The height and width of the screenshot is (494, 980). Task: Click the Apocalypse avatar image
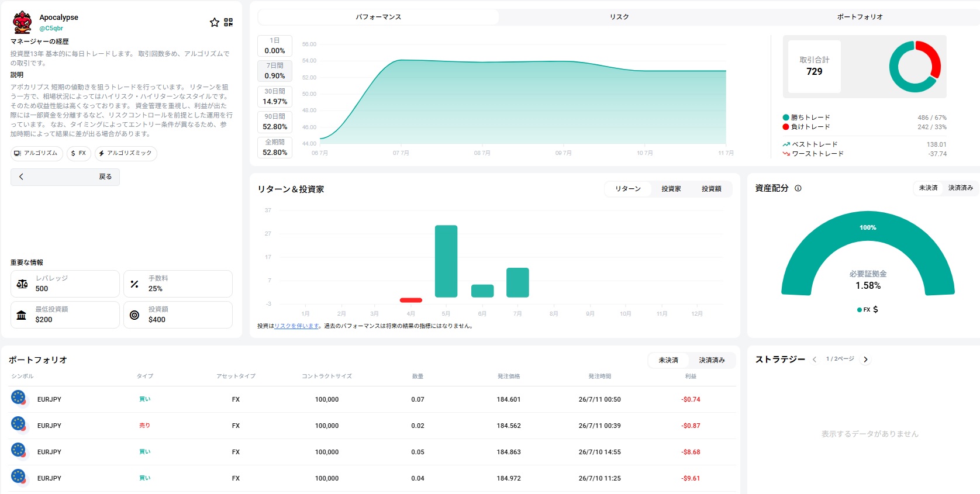tap(22, 22)
